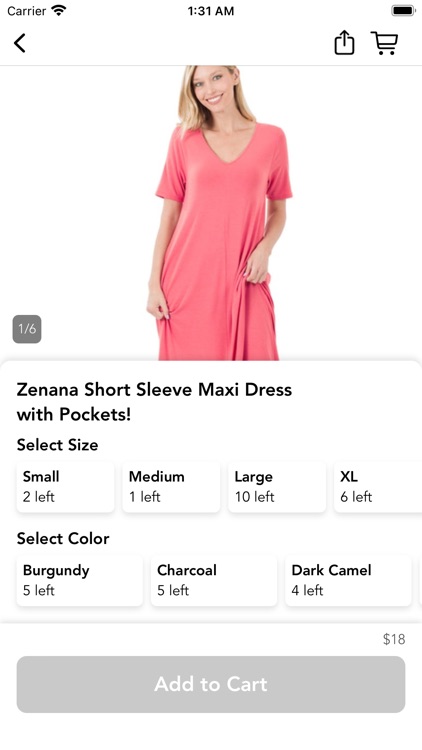Image resolution: width=422 pixels, height=750 pixels.
Task: Select the Burgundy color option
Action: pyautogui.click(x=80, y=580)
